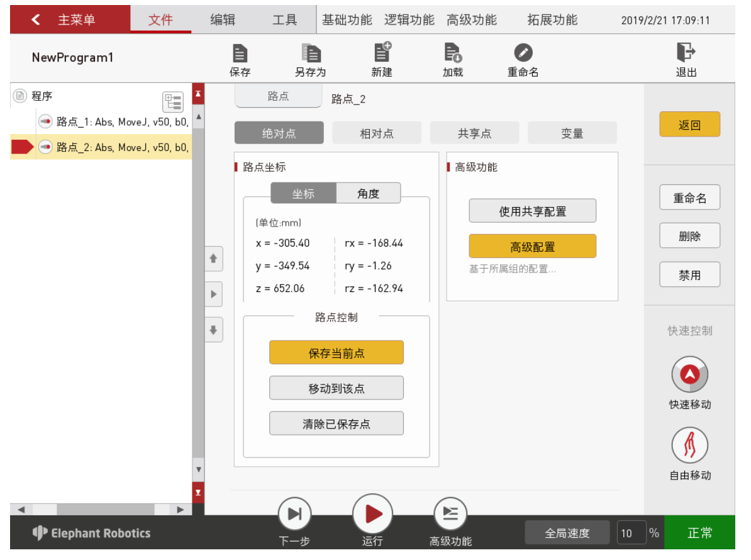Click the tree view layout icon
The image size is (751, 560).
pos(173,101)
